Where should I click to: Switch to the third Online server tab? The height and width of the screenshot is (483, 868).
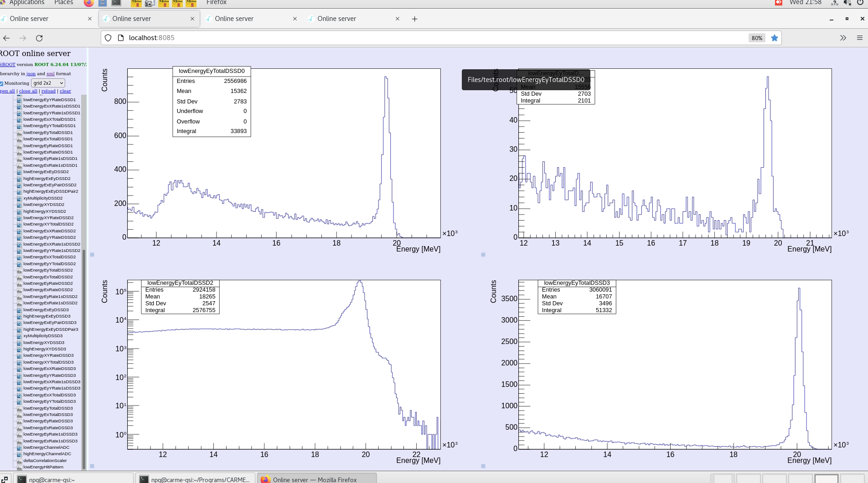click(x=234, y=19)
